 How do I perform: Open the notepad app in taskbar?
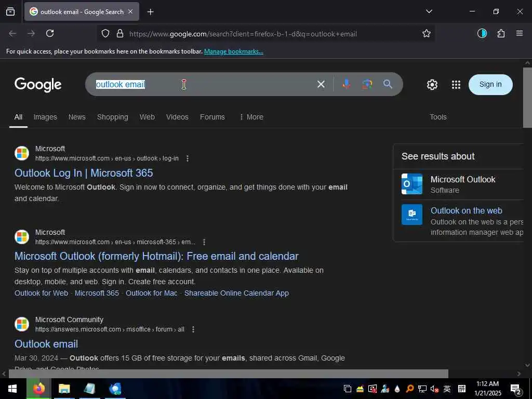coord(89,389)
